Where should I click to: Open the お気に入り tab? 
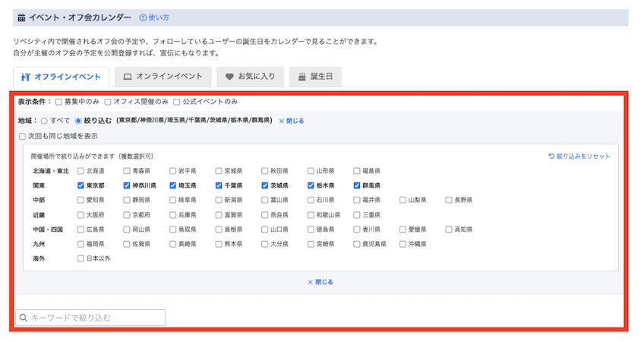(x=250, y=77)
